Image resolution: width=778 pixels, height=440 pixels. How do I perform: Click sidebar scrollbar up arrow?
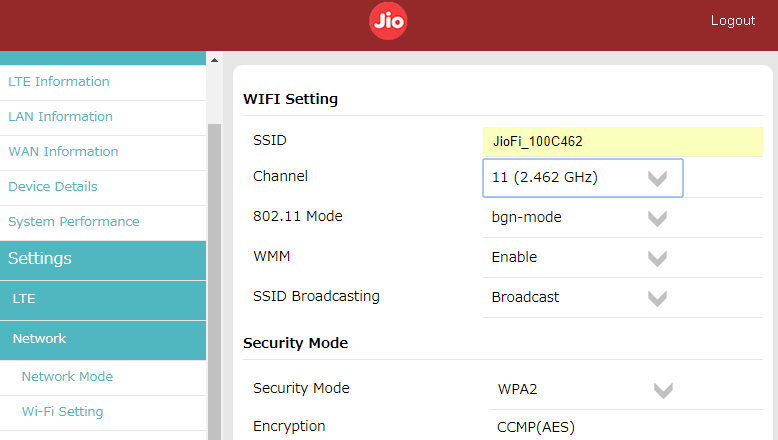coord(213,60)
